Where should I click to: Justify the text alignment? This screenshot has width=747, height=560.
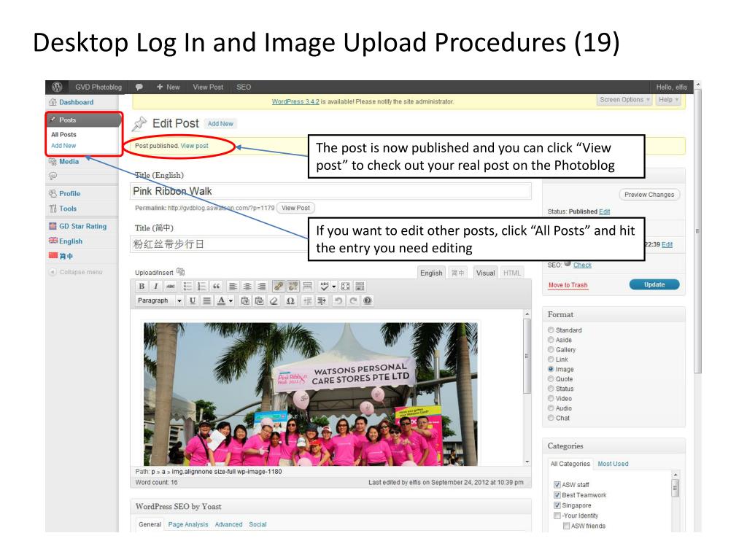tap(206, 300)
